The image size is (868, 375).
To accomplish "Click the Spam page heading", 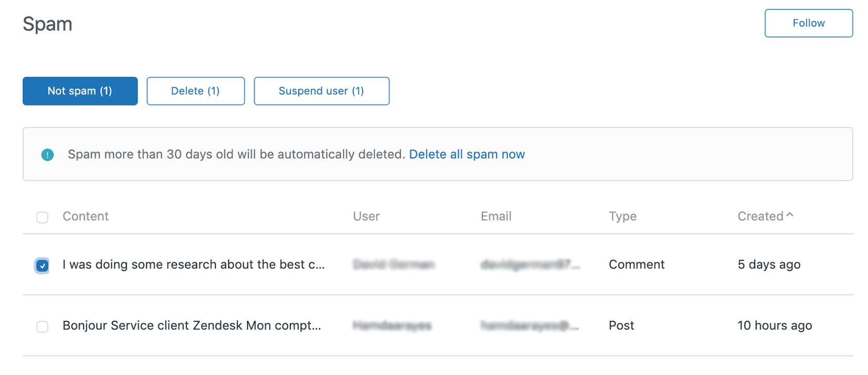I will coord(47,24).
